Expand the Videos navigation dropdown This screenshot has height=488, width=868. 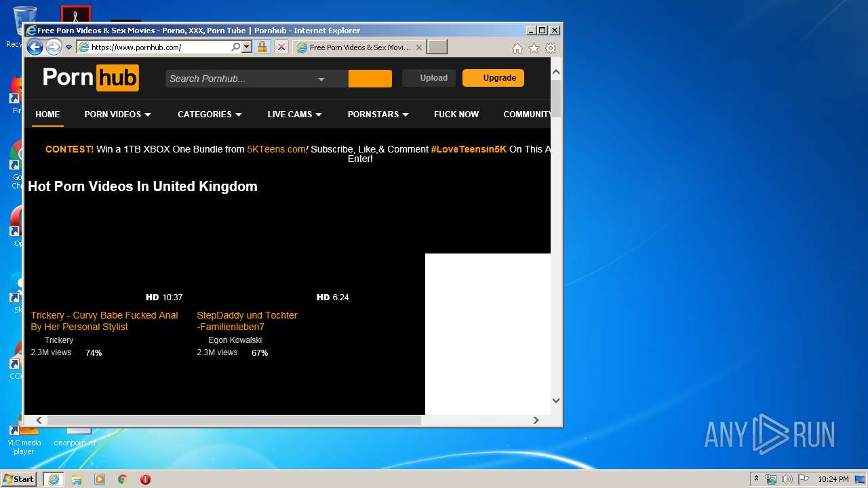click(x=117, y=115)
